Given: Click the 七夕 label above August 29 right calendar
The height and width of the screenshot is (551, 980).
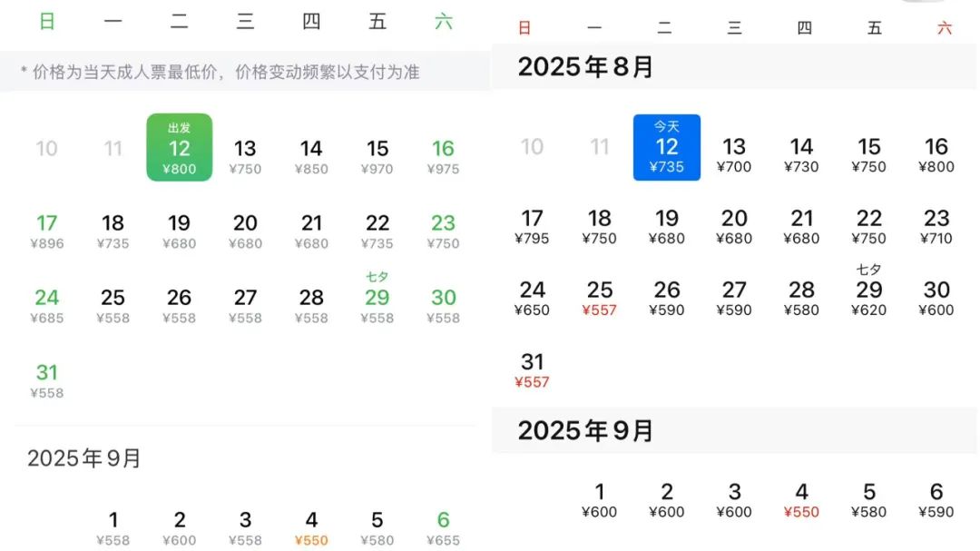Looking at the screenshot, I should coord(869,269).
